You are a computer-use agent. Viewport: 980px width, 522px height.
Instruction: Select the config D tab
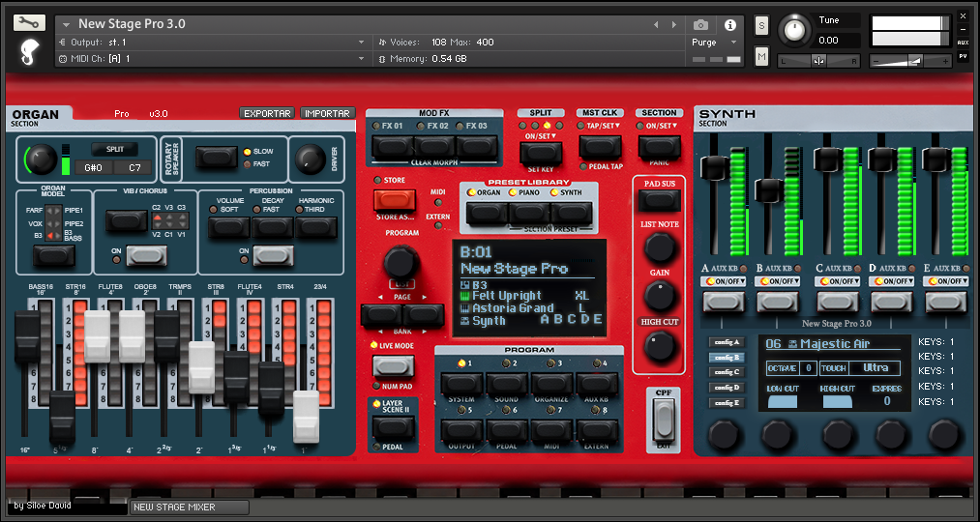coord(727,388)
